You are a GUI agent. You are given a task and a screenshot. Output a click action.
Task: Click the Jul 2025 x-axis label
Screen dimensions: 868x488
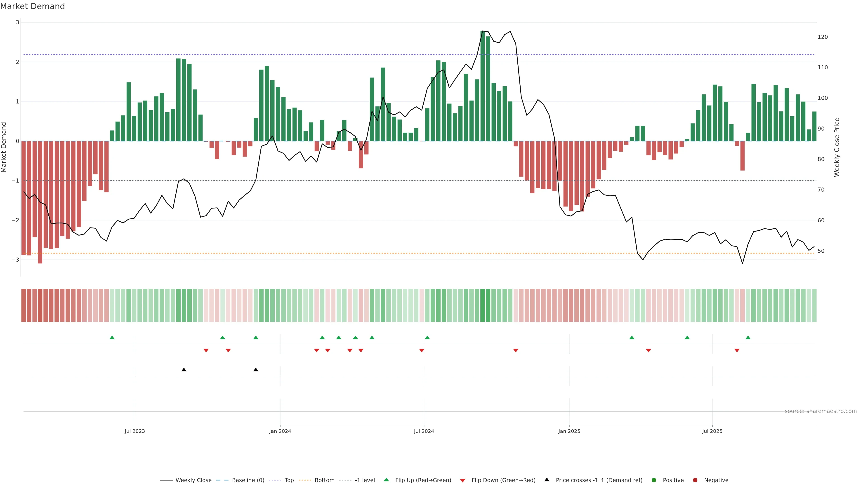(x=712, y=431)
